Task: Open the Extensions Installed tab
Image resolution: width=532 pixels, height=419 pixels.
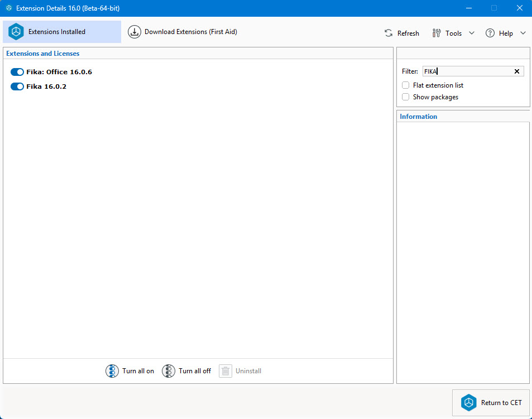Action: tap(62, 32)
